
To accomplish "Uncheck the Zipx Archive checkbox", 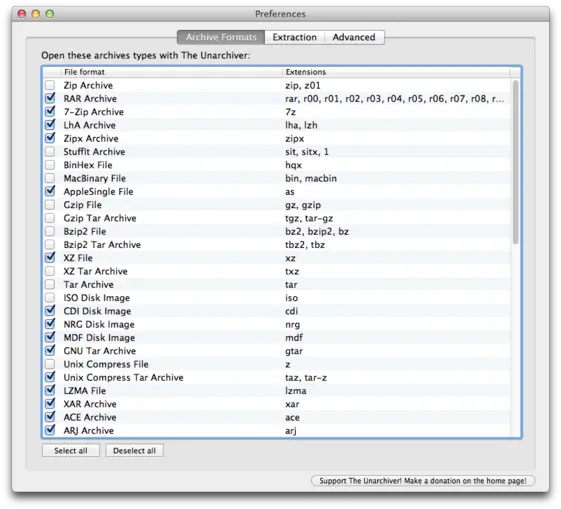I will point(50,138).
